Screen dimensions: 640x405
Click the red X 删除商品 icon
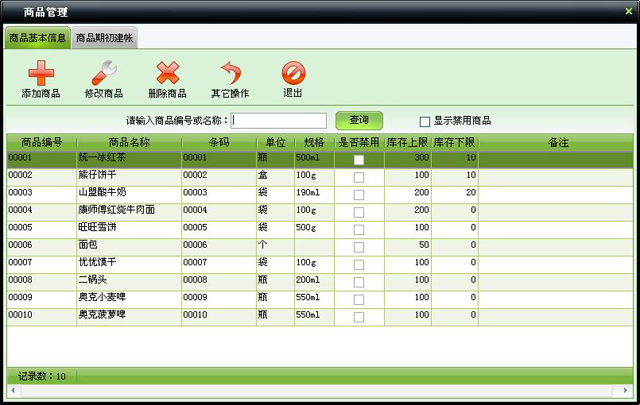[167, 73]
